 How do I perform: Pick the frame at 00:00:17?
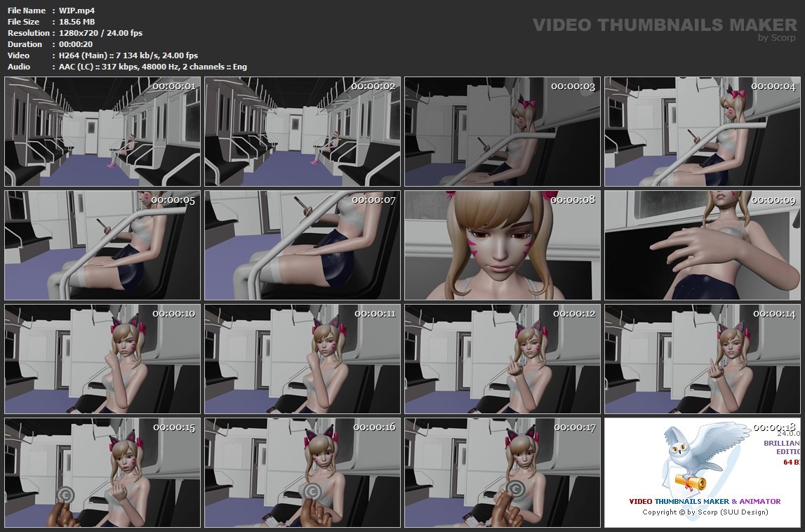(x=503, y=473)
